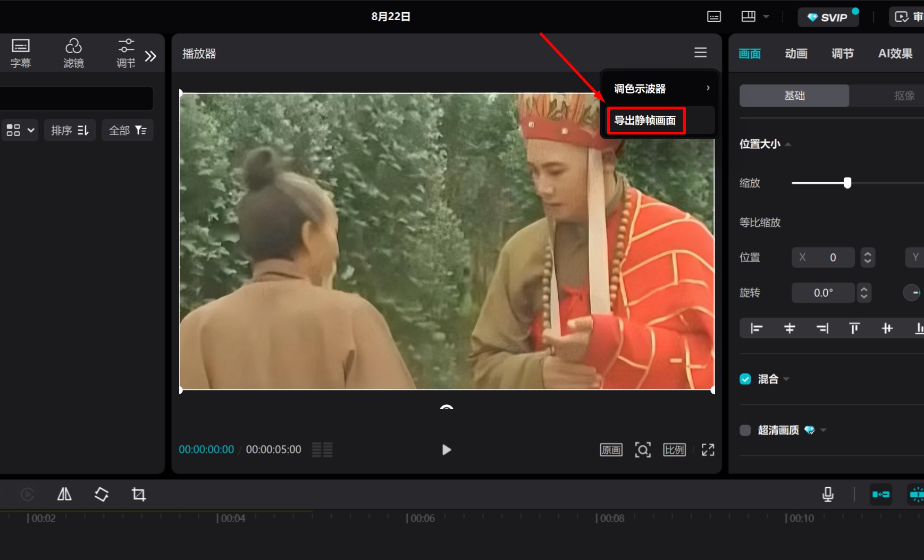The width and height of the screenshot is (924, 560).
Task: Open the layout switcher icon
Action: point(748,16)
